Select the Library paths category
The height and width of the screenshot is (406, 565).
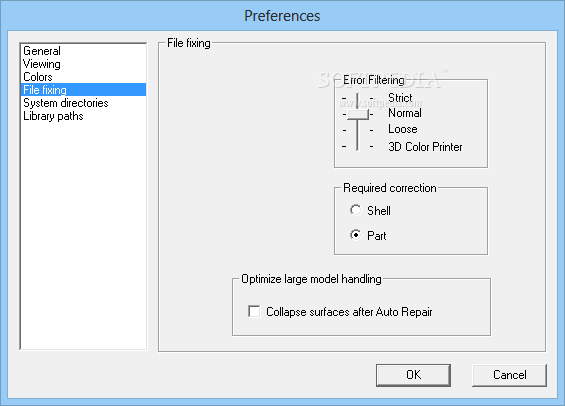(53, 116)
